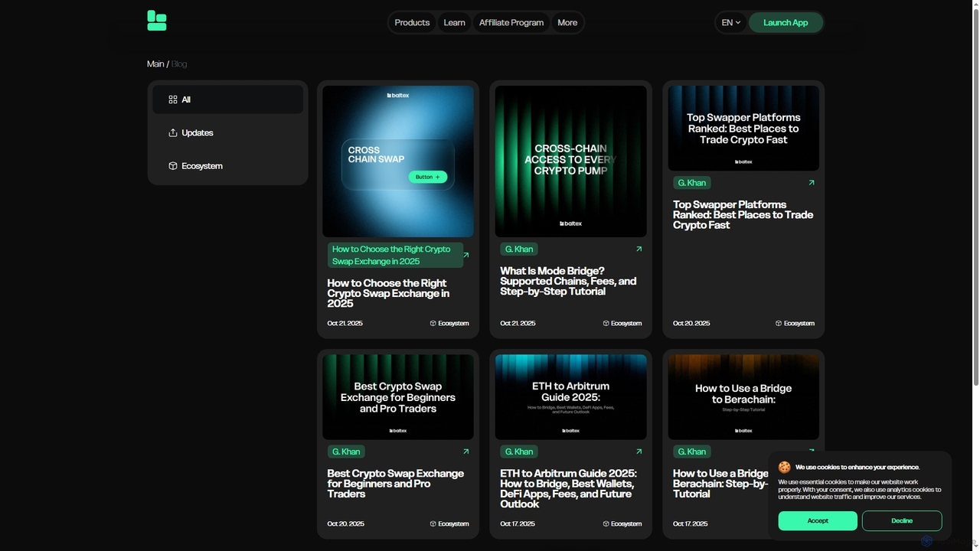Click the grid icon beside All
The image size is (980, 551).
[x=173, y=99]
